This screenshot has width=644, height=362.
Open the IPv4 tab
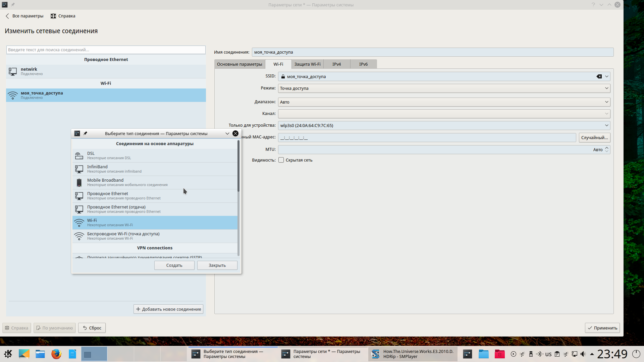[x=336, y=64]
